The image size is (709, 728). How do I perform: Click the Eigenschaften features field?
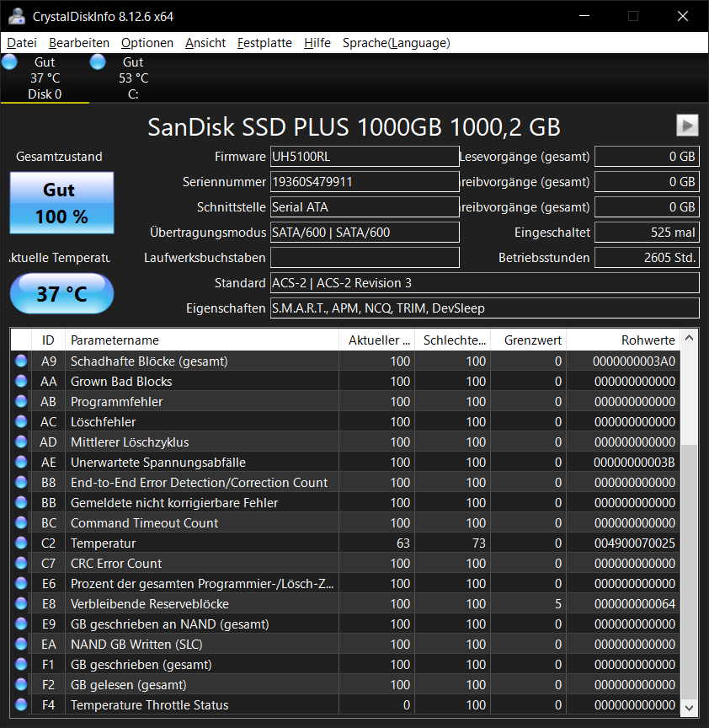(x=484, y=308)
